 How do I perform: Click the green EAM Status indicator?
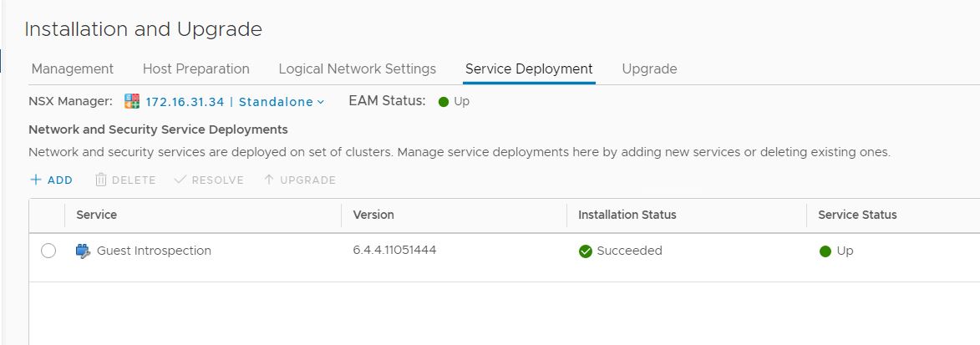444,102
